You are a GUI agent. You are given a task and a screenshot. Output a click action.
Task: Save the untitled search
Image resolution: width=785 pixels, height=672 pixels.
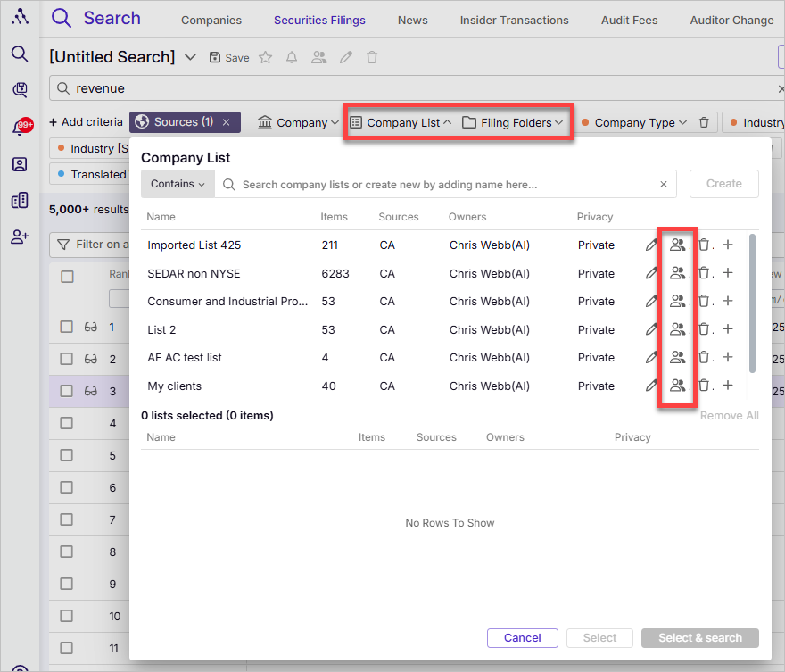coord(228,57)
